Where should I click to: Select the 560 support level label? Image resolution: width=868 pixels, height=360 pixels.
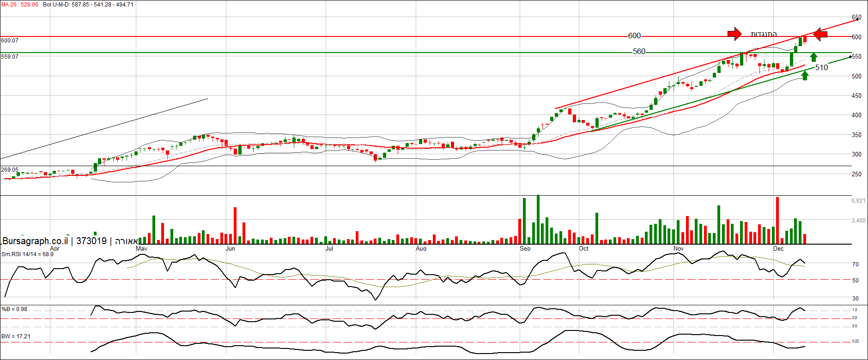[x=639, y=52]
